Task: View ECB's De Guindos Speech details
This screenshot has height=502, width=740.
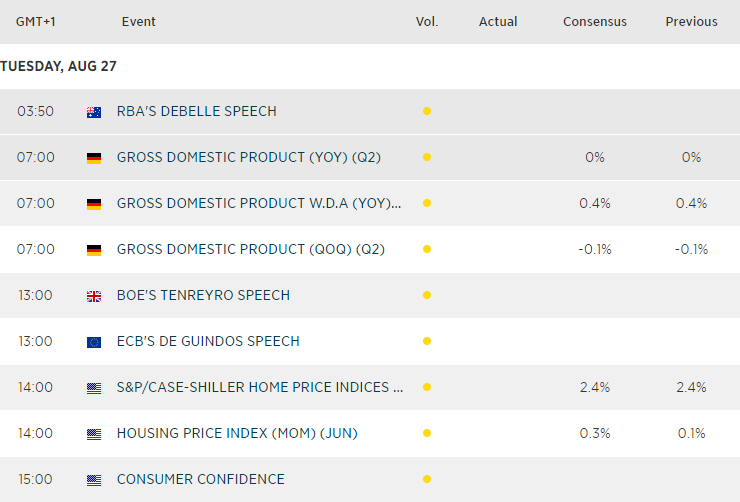Action: [208, 342]
